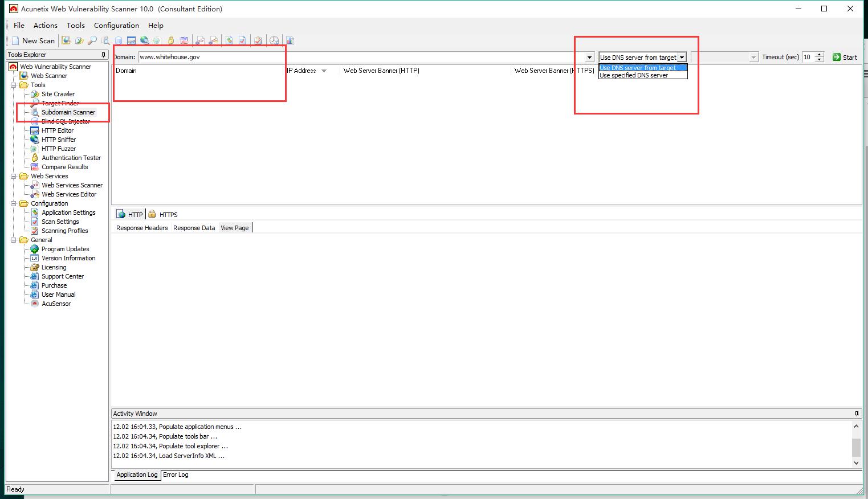Image resolution: width=868 pixels, height=499 pixels.
Task: Switch to the Error Log tab
Action: [x=176, y=475]
